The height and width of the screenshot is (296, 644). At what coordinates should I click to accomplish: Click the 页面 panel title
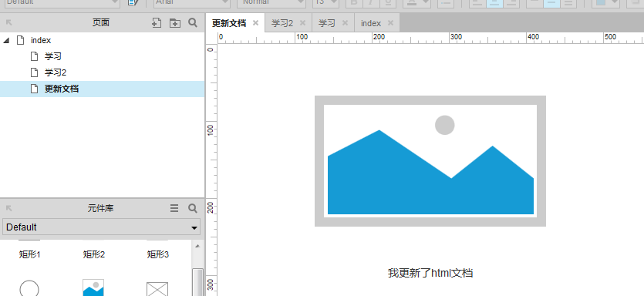100,22
